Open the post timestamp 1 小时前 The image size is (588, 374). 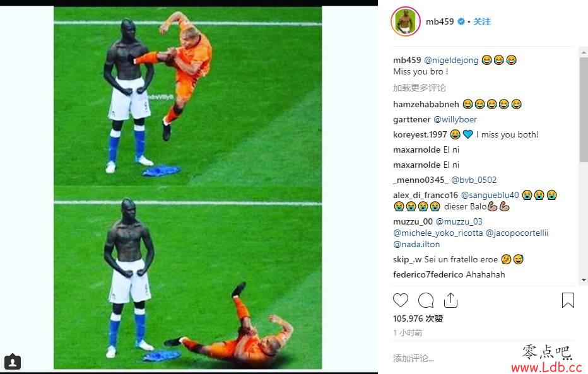408,333
